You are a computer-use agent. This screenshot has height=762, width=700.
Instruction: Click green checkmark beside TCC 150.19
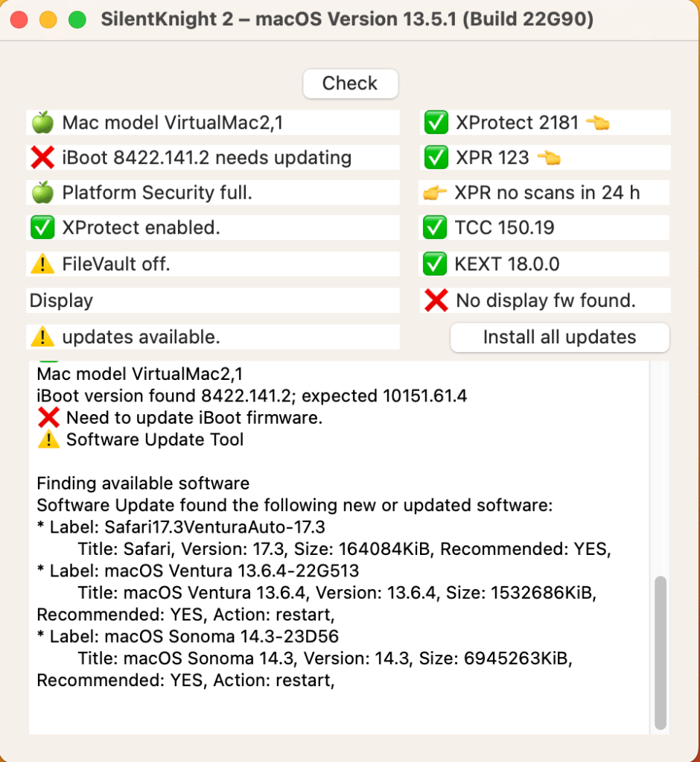click(x=435, y=228)
